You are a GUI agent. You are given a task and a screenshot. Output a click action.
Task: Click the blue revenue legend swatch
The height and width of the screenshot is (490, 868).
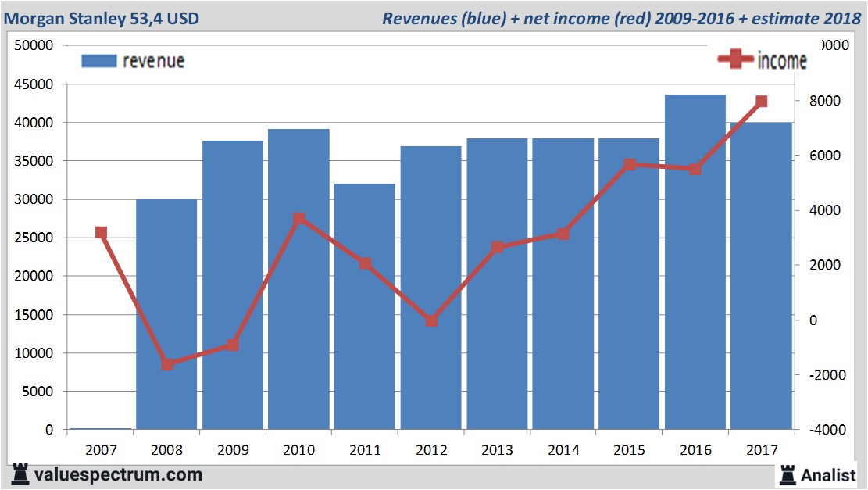tap(98, 61)
